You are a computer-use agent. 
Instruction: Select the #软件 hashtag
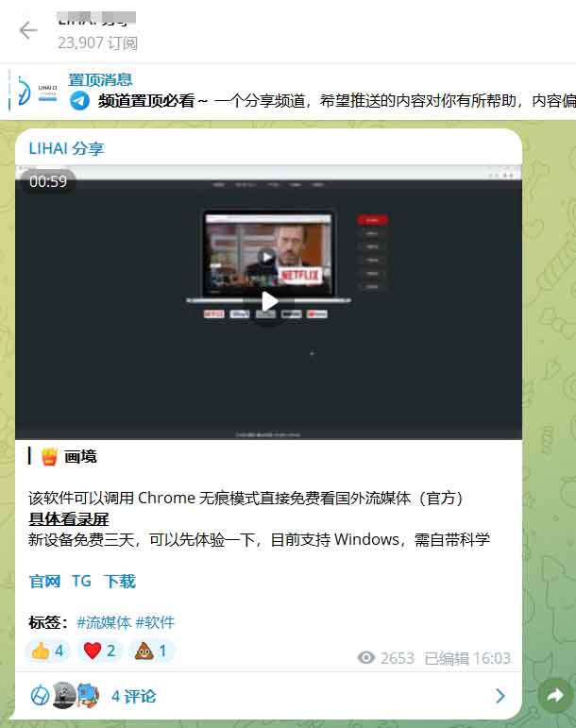(155, 622)
